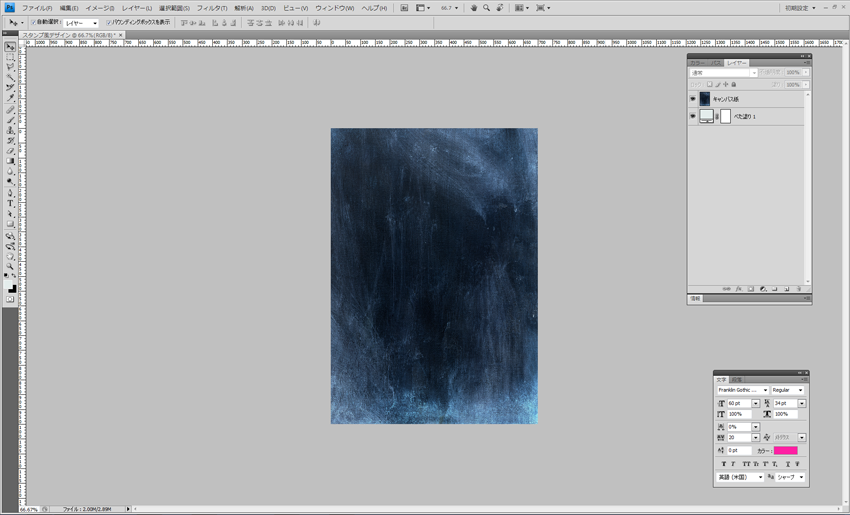Open the font size 60 pt dropdown
Viewport: 850px width, 515px height.
755,403
